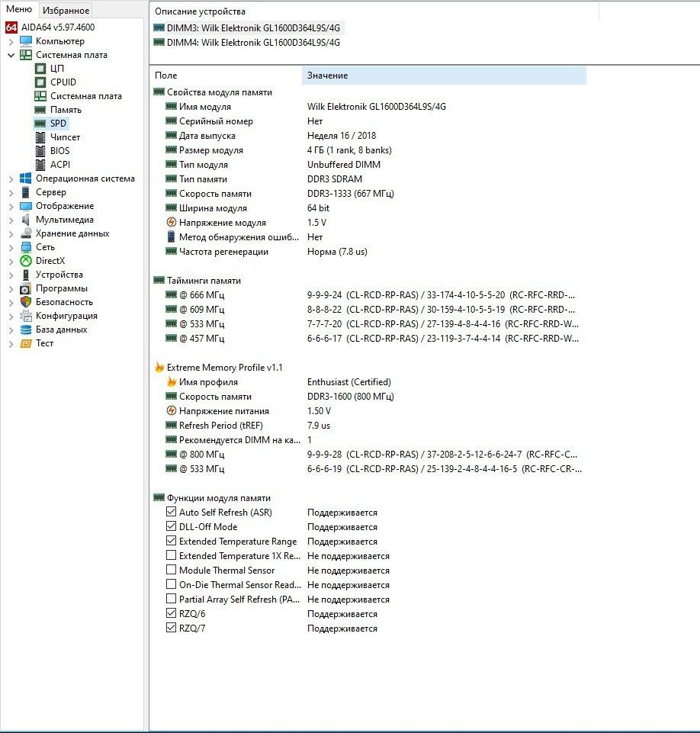Click the Extreme Memory Profile flame icon
The width and height of the screenshot is (700, 733).
(x=159, y=368)
